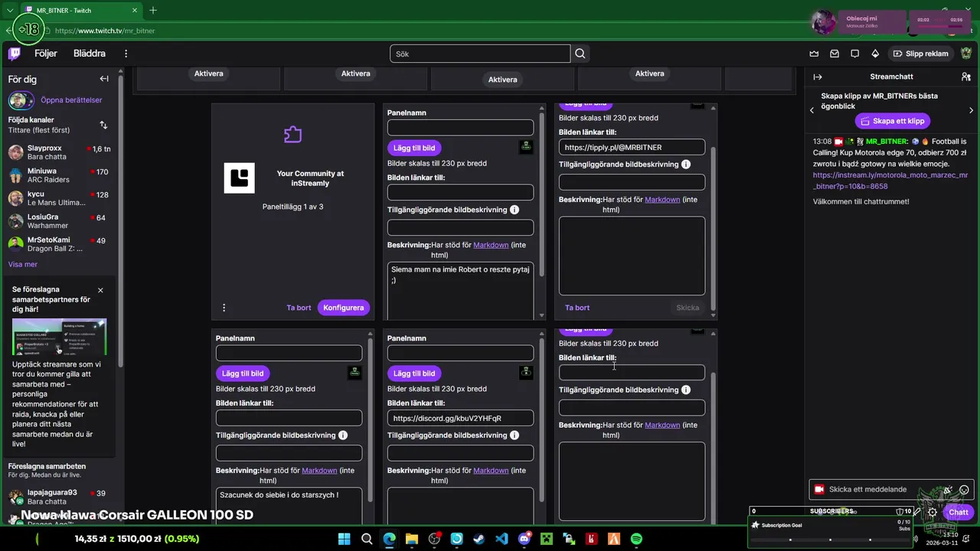The height and width of the screenshot is (551, 980).
Task: Close the suggested collaboration partners card
Action: (x=100, y=291)
